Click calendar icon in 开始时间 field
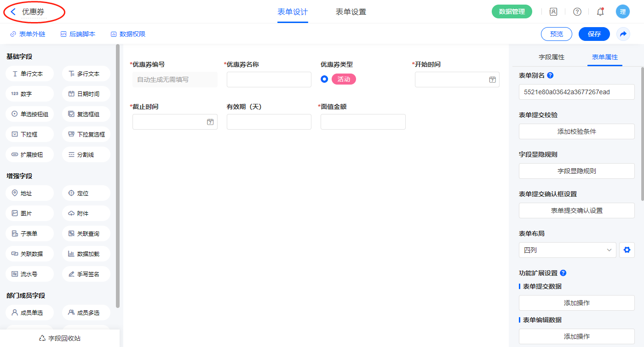The width and height of the screenshot is (644, 347). [x=492, y=80]
